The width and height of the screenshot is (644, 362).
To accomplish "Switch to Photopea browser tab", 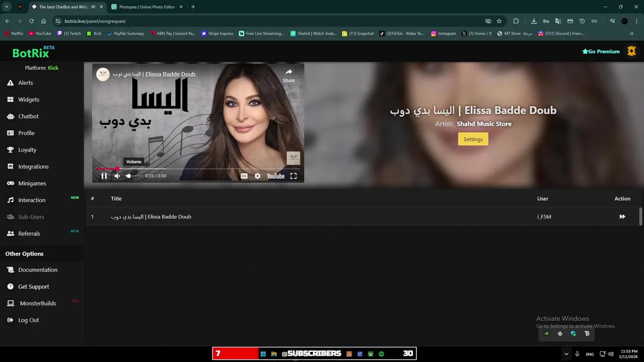I will click(x=147, y=7).
